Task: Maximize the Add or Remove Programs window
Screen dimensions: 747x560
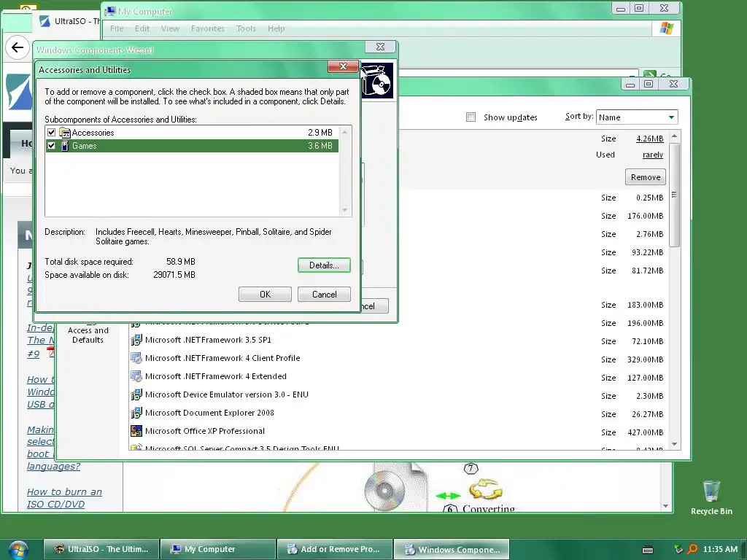Action: 649,84
